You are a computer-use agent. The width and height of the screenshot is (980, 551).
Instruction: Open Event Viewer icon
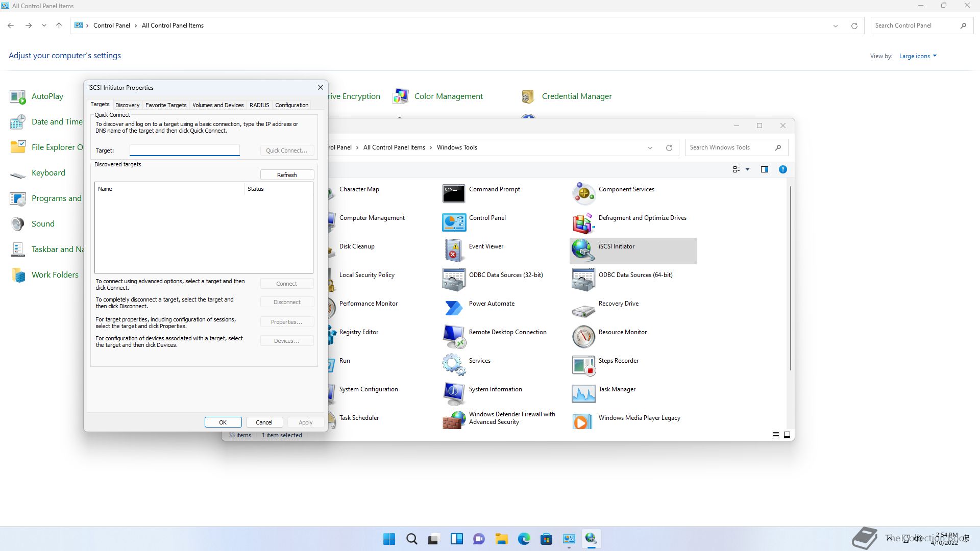[x=454, y=251]
